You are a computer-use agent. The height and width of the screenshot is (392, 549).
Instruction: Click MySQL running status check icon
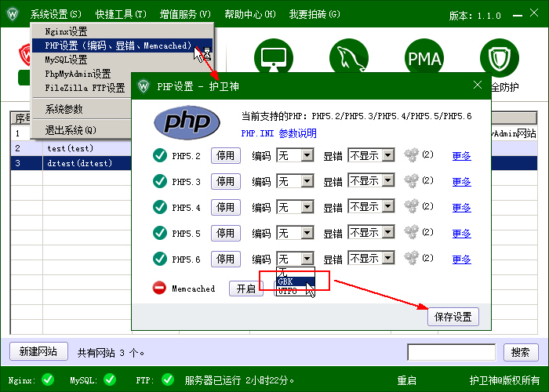110,379
